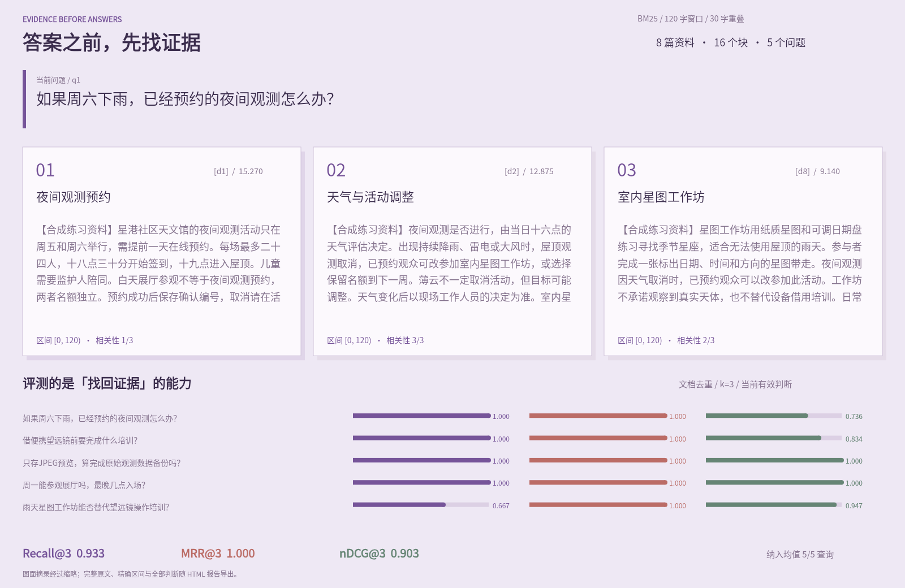Click the green nDCG bar valued 0.736
The width and height of the screenshot is (905, 588).
click(x=757, y=416)
